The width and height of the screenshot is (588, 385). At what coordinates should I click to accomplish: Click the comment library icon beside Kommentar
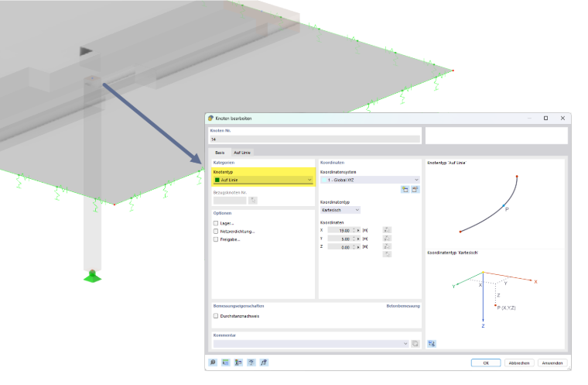(x=415, y=344)
